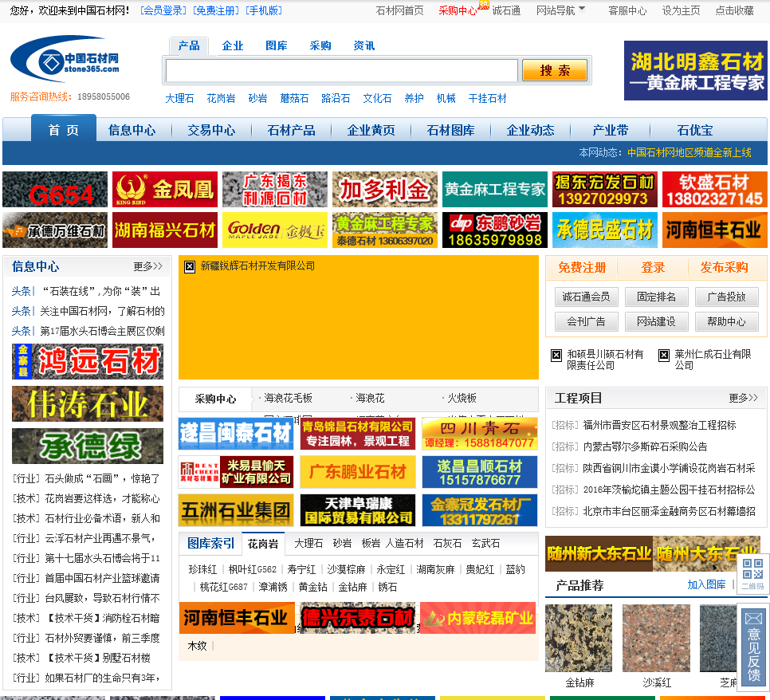This screenshot has height=700, width=770.
Task: Select 花岗岩 tab in 图库索引
Action: click(263, 544)
